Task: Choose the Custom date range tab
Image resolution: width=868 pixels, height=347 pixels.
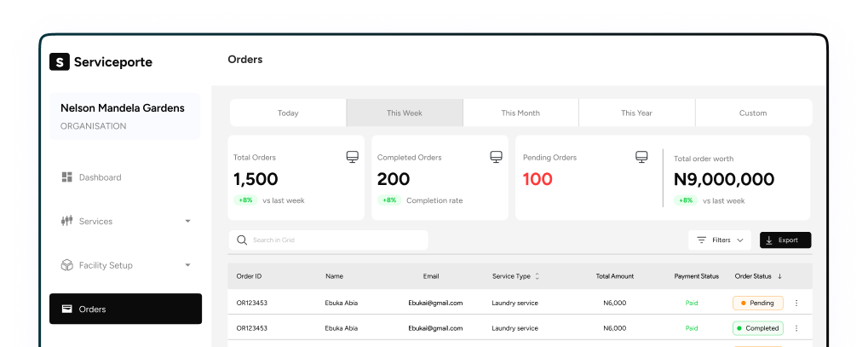Action: click(x=753, y=113)
